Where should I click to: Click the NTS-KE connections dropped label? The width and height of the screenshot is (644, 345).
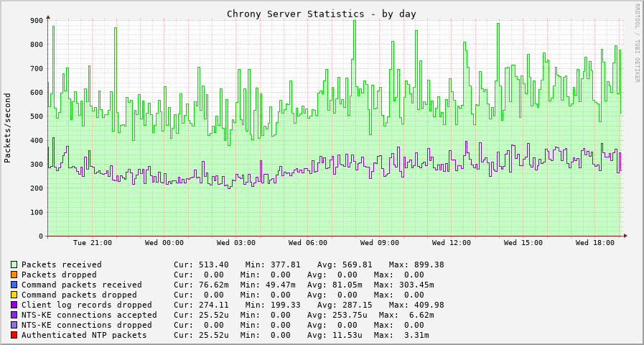pos(87,326)
